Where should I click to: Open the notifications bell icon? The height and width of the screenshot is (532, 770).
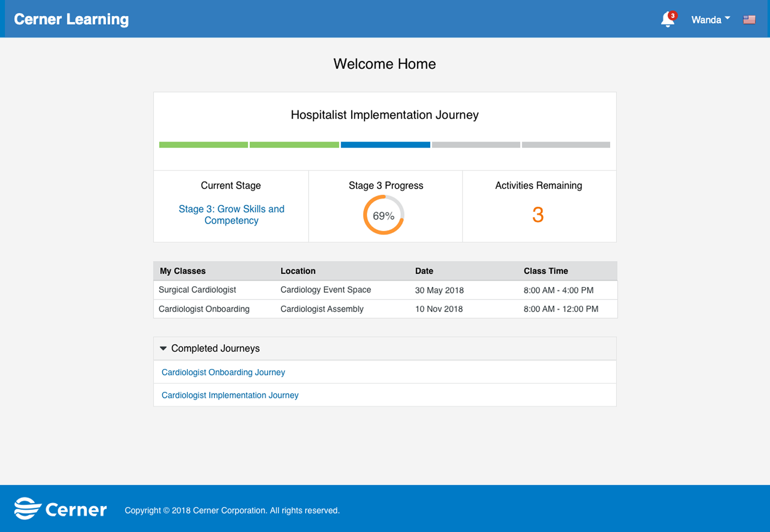[668, 19]
